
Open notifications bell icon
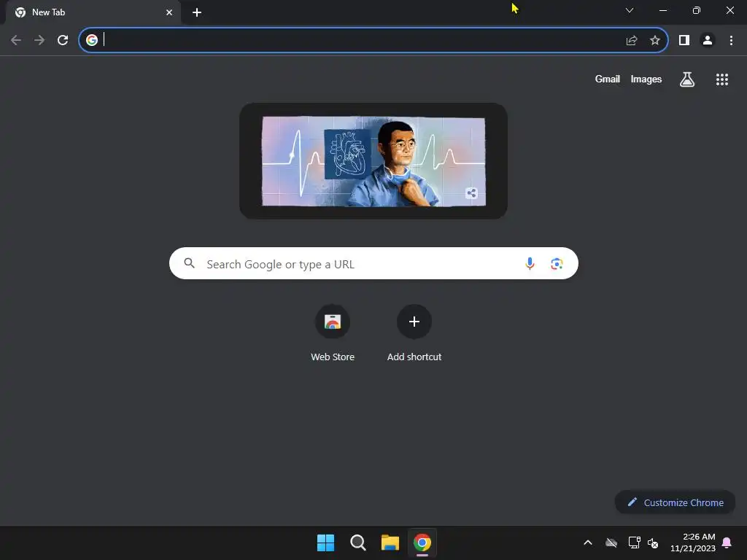click(727, 542)
